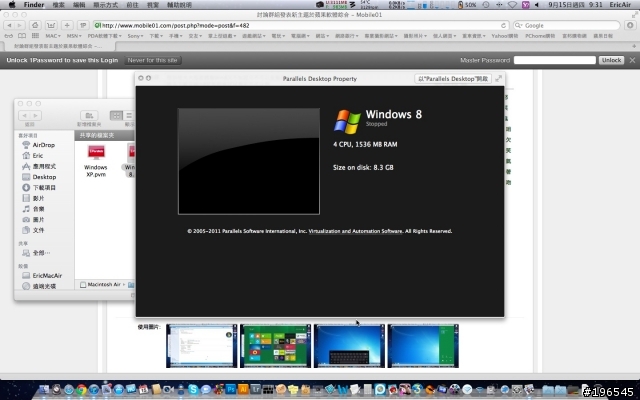Open the 前往 menu
Image resolution: width=640 pixels, height=400 pixels.
132,5
